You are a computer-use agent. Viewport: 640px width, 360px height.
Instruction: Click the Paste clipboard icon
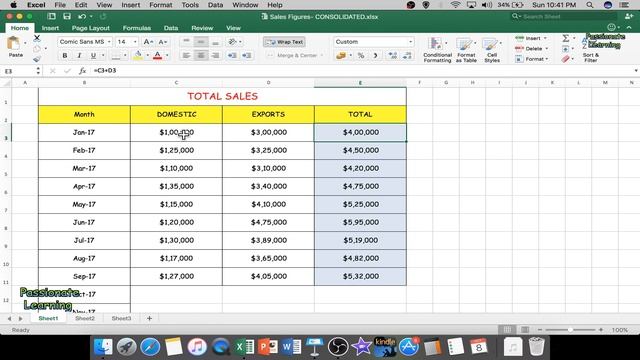point(13,43)
